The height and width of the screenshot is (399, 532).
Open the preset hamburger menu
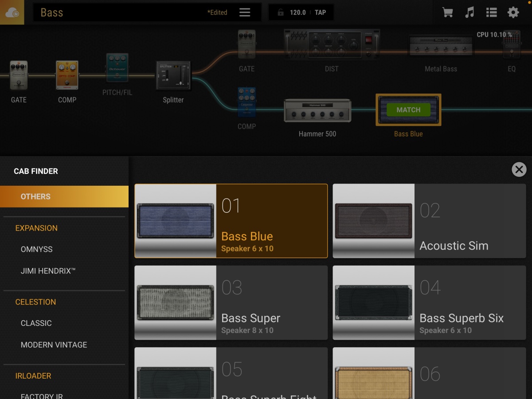[245, 12]
